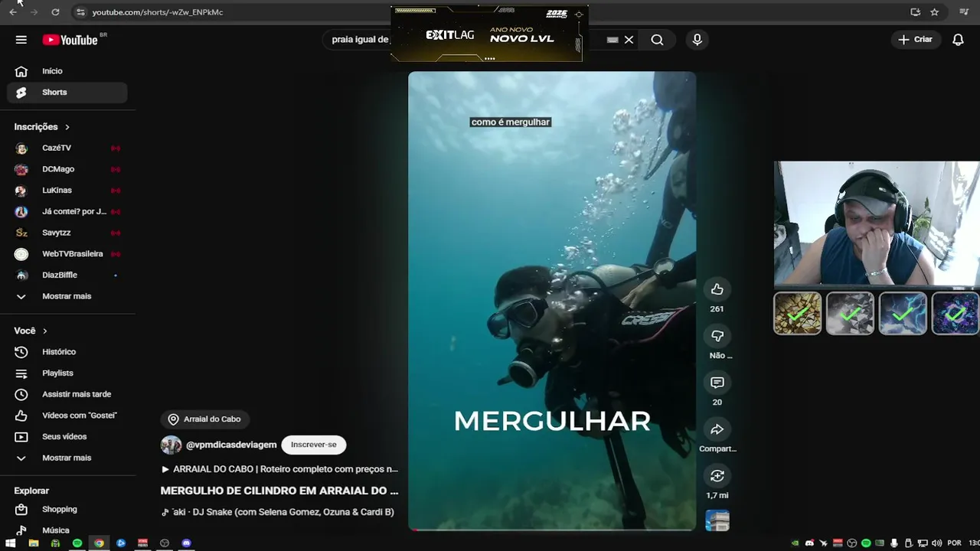Click the Shorts video progress bar

(552, 529)
